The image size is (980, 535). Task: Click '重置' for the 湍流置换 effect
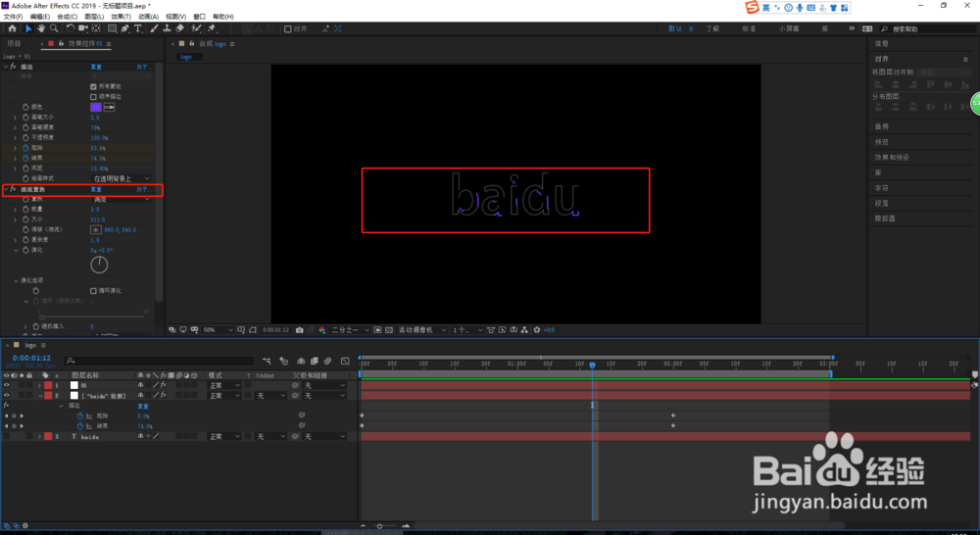tap(96, 189)
